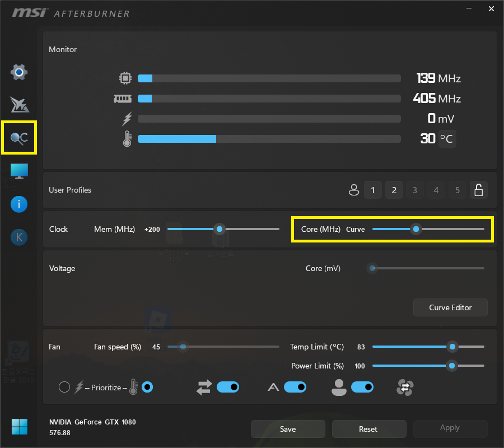Viewport: 504px width, 448px height.
Task: Click the Core (MHz) clock slider
Action: 428,229
